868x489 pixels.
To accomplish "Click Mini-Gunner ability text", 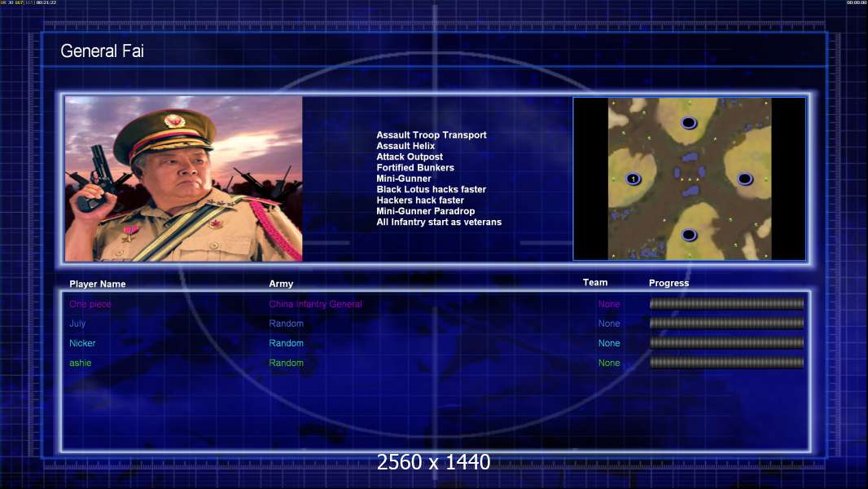I will click(x=404, y=178).
